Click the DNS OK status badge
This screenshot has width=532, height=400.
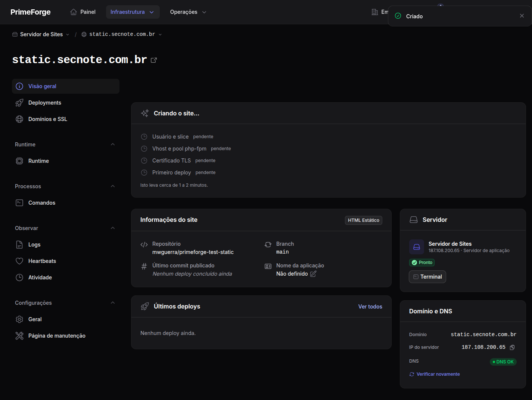503,362
